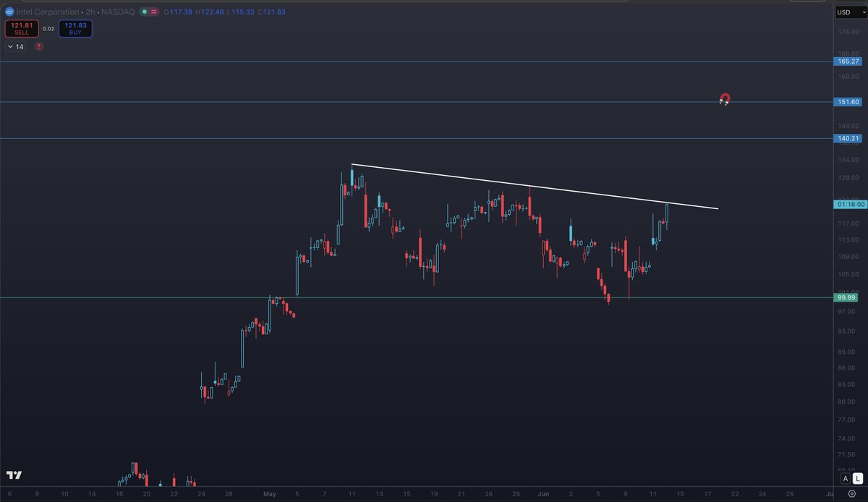
Task: Click the 165.27 price level label
Action: (x=848, y=61)
